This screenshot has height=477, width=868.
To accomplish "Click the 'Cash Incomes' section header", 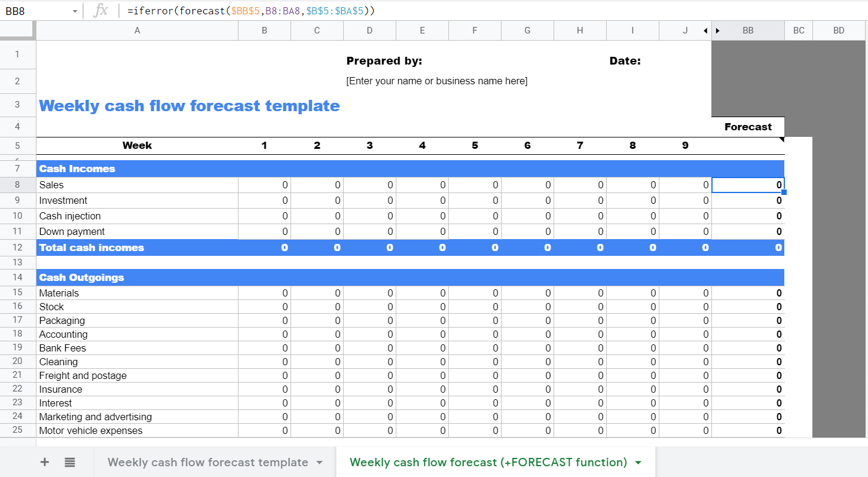I will point(77,169).
